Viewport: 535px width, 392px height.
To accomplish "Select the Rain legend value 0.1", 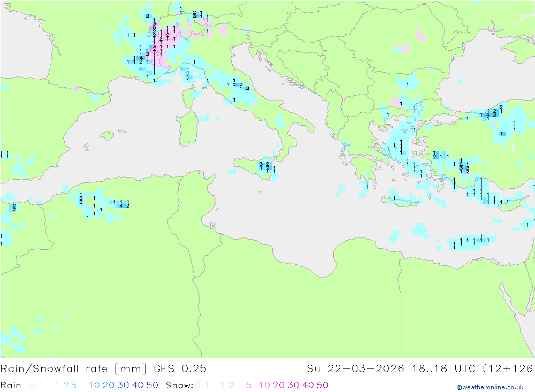I will tap(36, 385).
